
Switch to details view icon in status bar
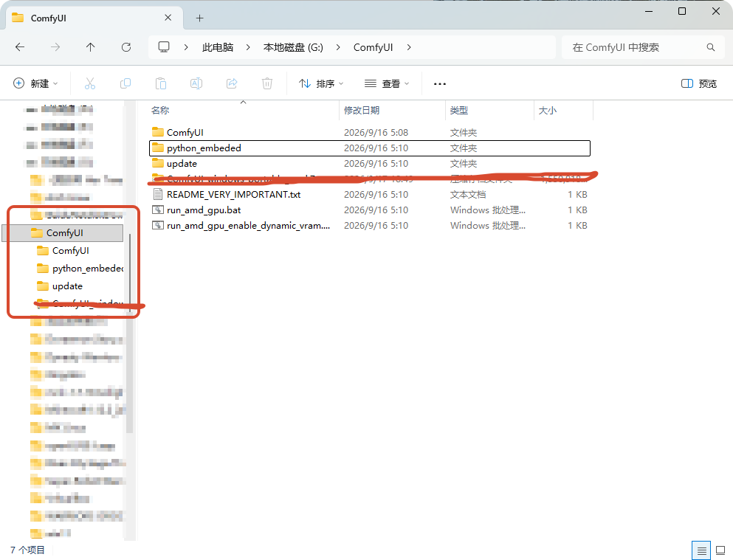(701, 550)
